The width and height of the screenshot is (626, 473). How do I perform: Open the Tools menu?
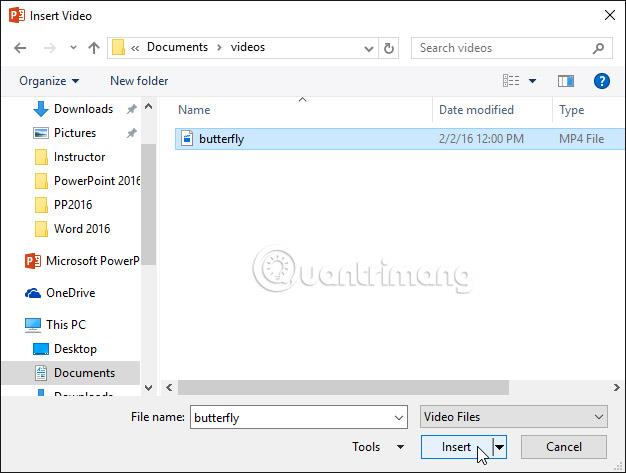tap(377, 447)
